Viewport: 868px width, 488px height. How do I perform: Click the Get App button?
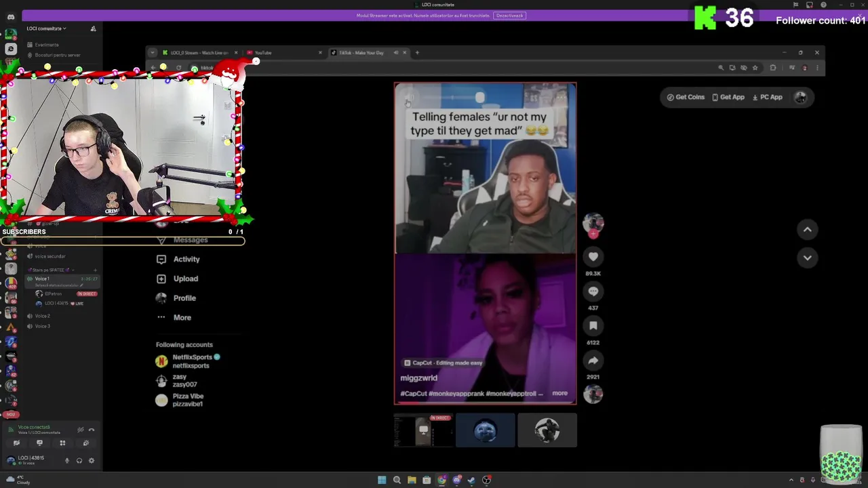[x=728, y=97]
